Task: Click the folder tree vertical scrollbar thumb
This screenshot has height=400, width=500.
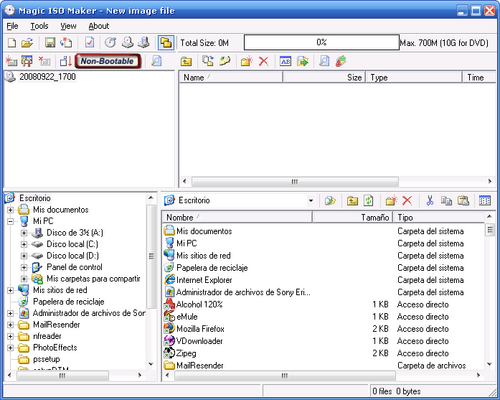Action: (x=151, y=256)
